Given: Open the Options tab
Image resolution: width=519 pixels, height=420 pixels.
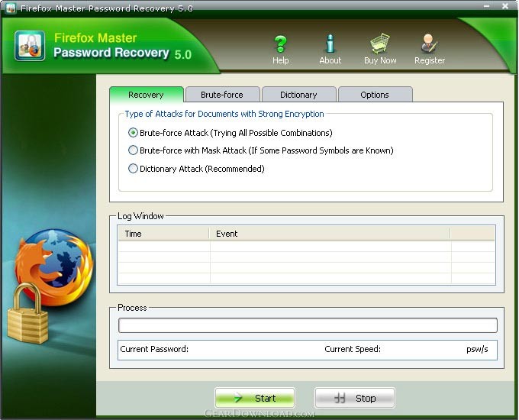Looking at the screenshot, I should click(375, 95).
